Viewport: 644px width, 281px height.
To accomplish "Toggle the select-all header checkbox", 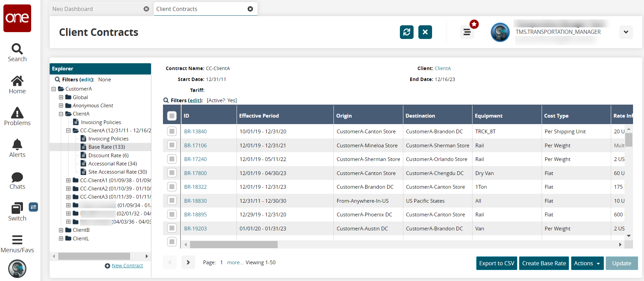I will (172, 116).
